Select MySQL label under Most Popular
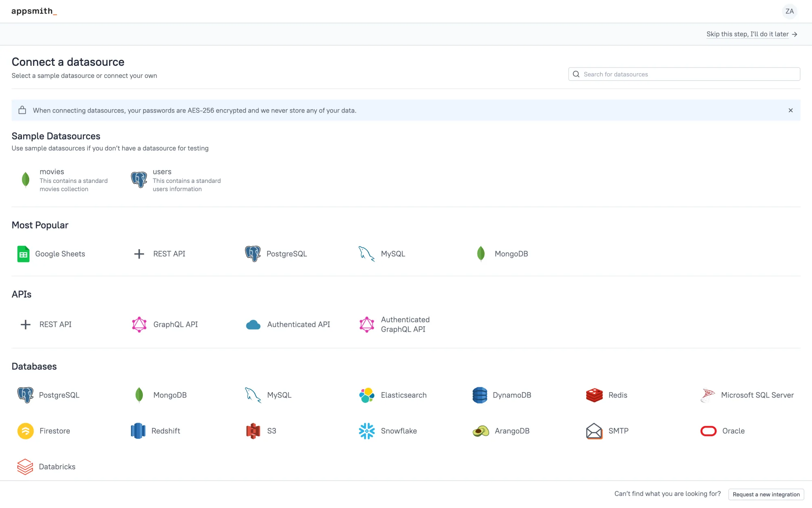The image size is (812, 508). pos(393,254)
